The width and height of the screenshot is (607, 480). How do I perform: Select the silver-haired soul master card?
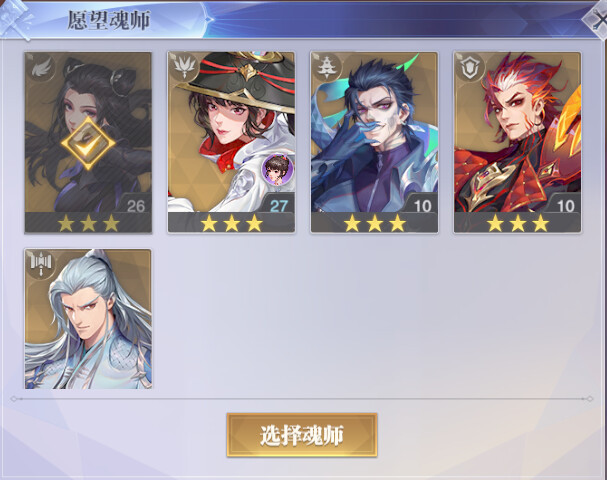pos(88,319)
